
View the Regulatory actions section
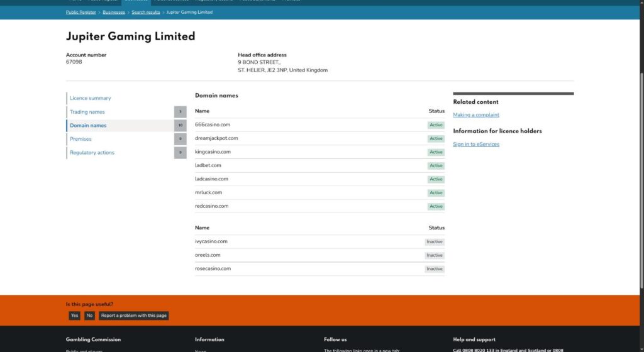(92, 153)
